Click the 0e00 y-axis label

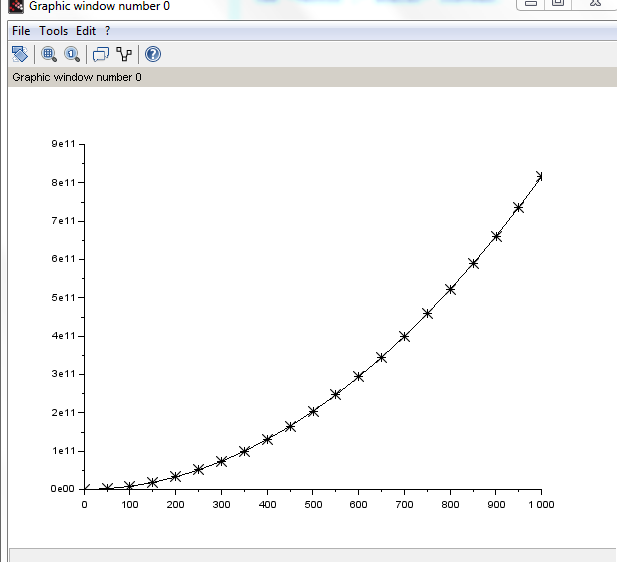63,489
